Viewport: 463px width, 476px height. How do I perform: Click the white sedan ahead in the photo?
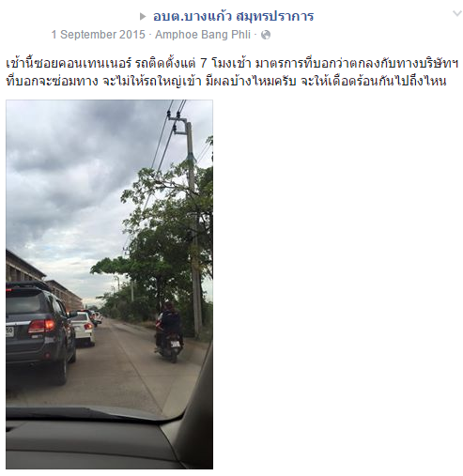84,329
